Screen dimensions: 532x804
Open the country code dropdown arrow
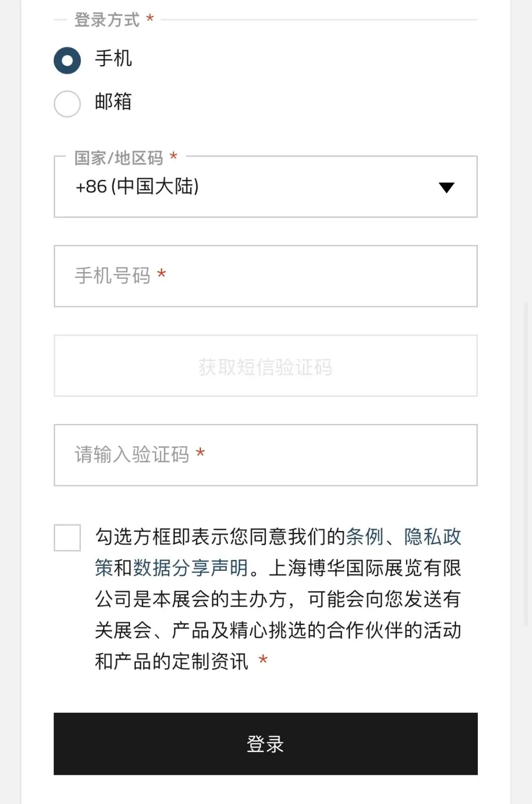[x=446, y=187]
